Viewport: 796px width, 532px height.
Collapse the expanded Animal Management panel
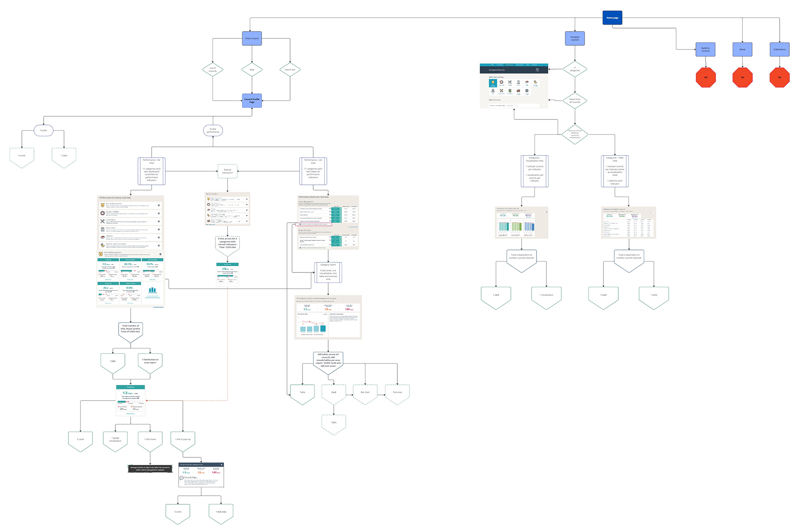[x=160, y=254]
